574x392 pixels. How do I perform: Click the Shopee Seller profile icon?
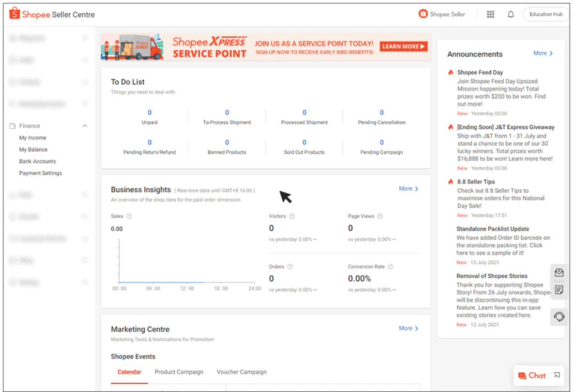tap(423, 14)
